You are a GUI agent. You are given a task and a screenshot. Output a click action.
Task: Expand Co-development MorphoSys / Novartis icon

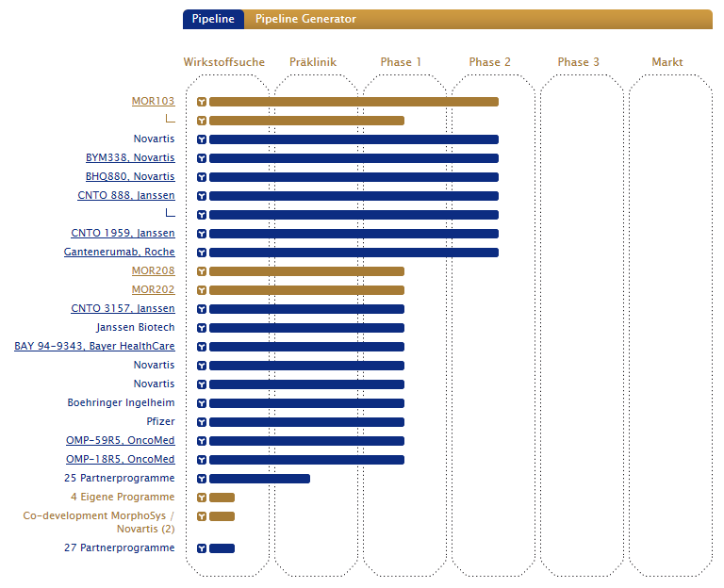pos(202,516)
